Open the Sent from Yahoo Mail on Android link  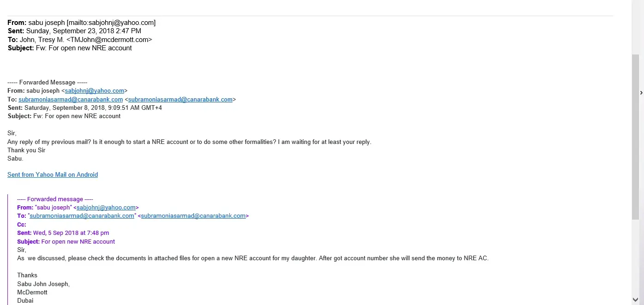point(53,174)
